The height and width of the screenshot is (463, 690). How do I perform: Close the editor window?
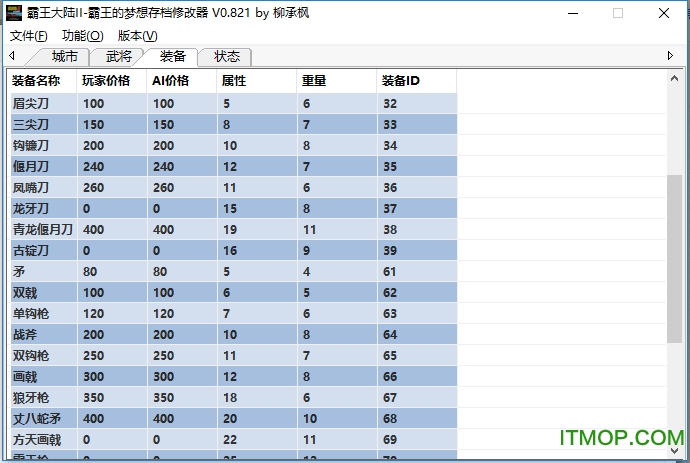click(664, 13)
